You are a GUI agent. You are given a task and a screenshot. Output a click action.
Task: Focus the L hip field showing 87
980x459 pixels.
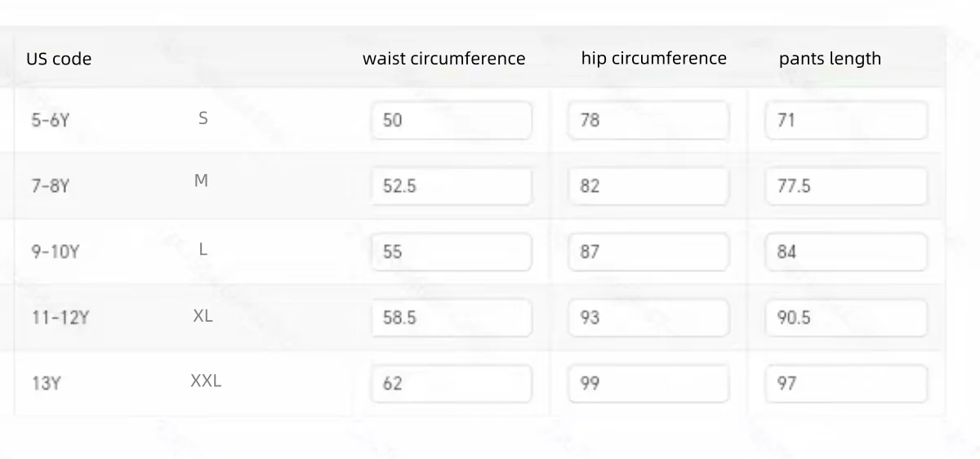coord(648,252)
